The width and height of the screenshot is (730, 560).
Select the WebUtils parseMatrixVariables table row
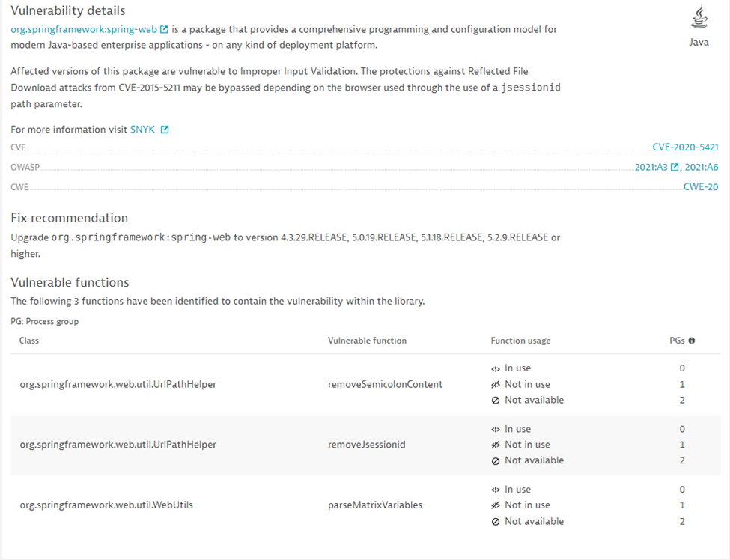point(299,505)
